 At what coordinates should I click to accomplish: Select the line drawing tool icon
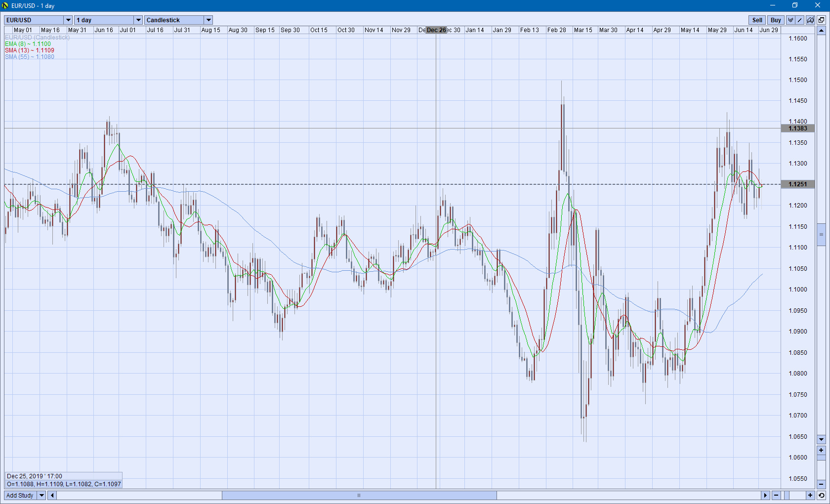point(800,20)
